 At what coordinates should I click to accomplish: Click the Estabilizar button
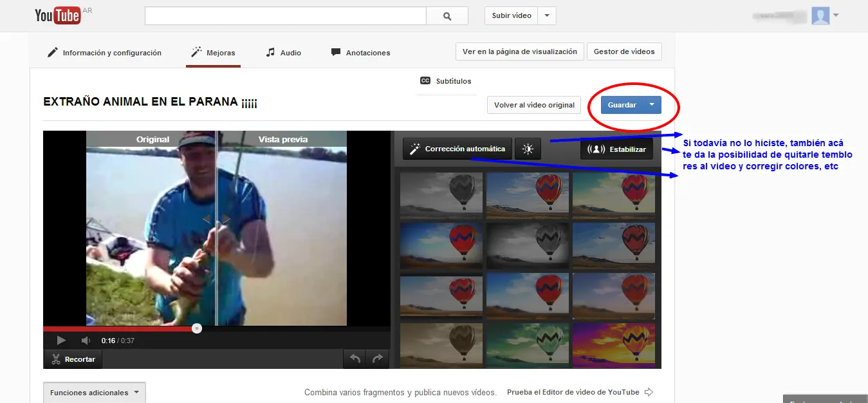click(x=616, y=149)
